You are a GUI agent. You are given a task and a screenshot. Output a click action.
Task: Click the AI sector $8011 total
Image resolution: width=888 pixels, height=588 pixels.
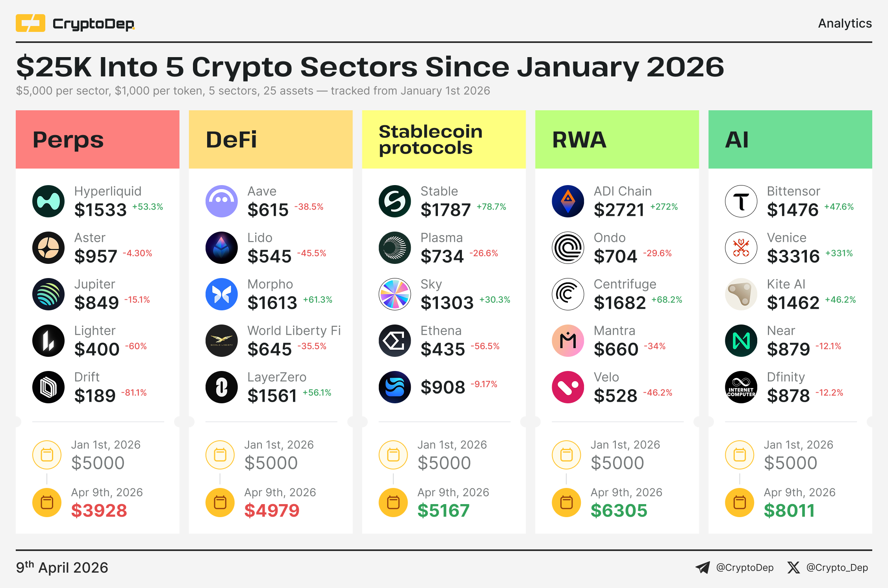coord(789,511)
